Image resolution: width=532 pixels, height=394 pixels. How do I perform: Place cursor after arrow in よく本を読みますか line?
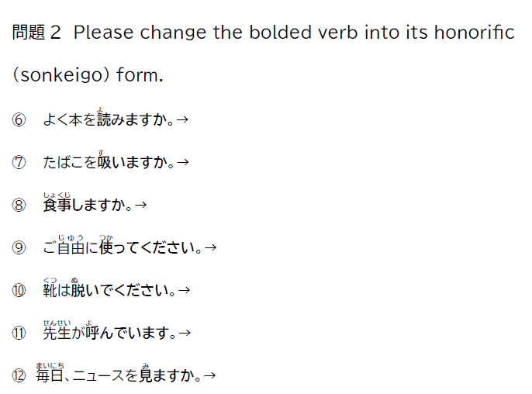(x=191, y=120)
